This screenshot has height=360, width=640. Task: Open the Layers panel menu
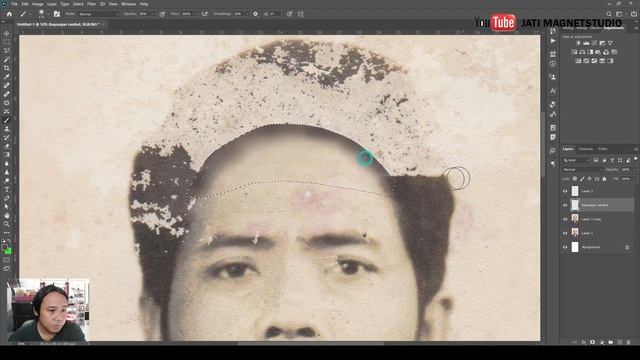[636, 149]
